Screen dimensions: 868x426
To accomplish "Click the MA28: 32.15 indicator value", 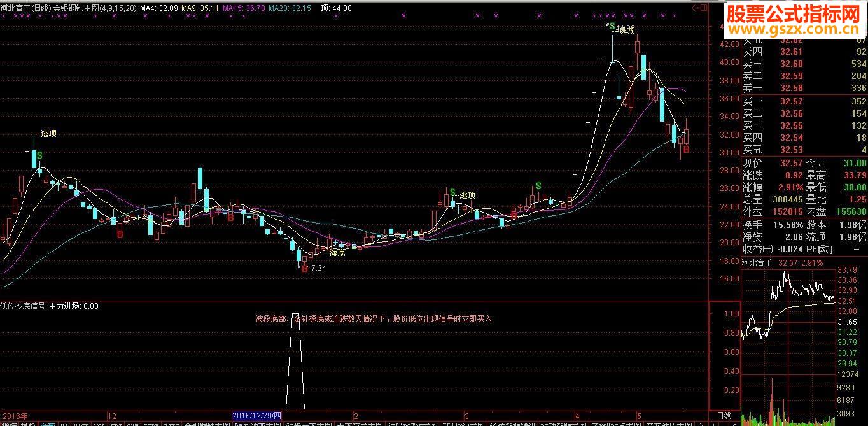I will (290, 8).
